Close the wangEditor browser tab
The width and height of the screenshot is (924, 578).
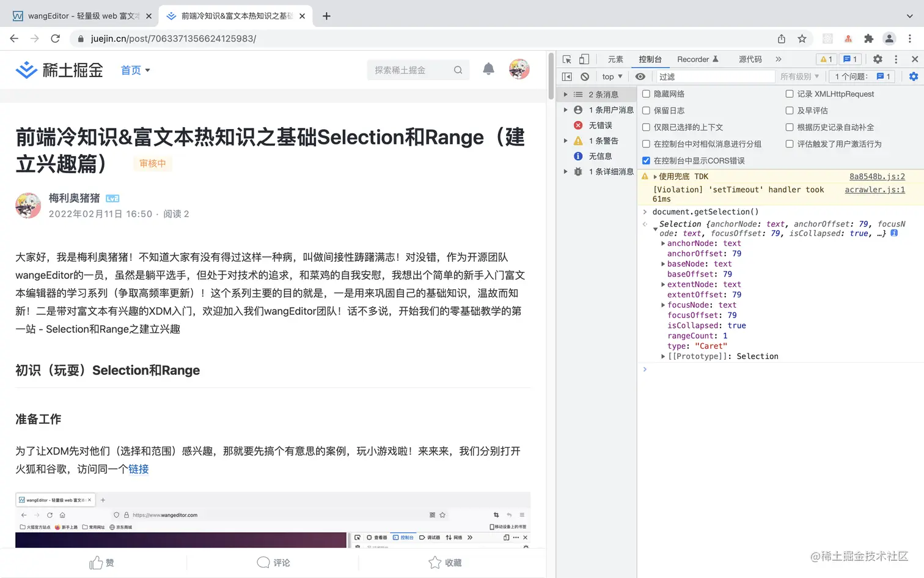148,16
